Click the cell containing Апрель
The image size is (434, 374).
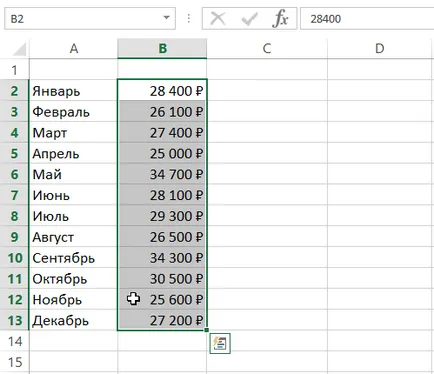[73, 153]
